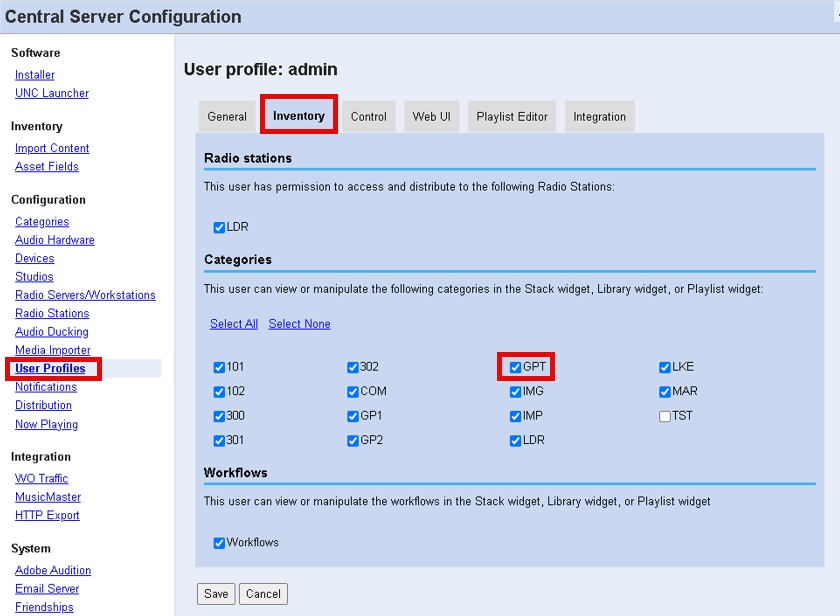
Task: Uncheck the Workflows checkbox
Action: coord(219,543)
